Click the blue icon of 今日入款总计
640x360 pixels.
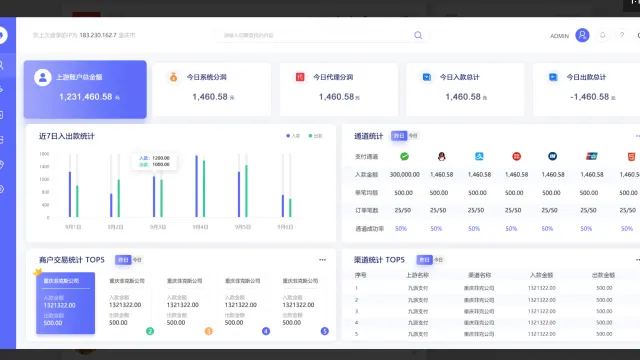pyautogui.click(x=427, y=77)
